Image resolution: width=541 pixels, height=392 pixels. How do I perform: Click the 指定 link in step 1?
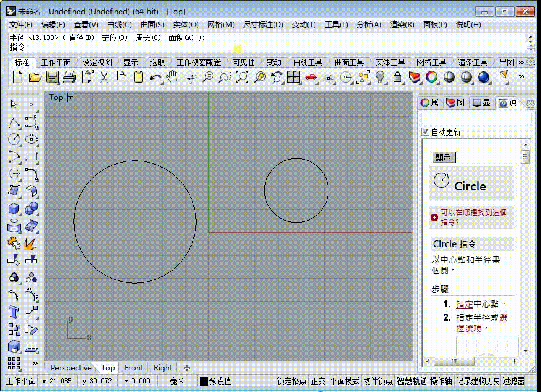pos(465,304)
